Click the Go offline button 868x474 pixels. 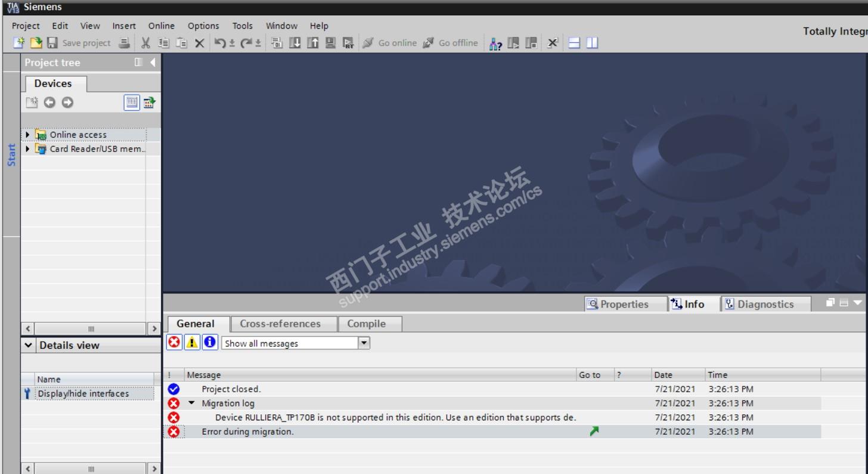pyautogui.click(x=450, y=43)
